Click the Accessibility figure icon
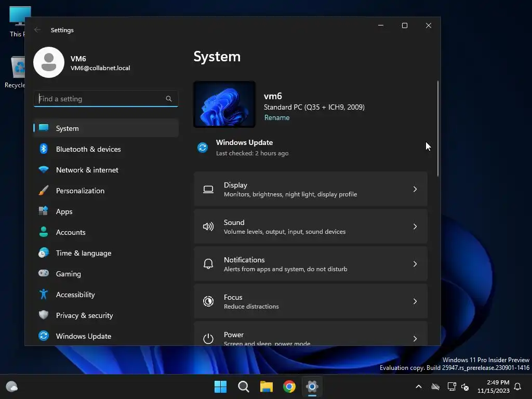Screen dimensions: 532x399 click(x=44, y=294)
